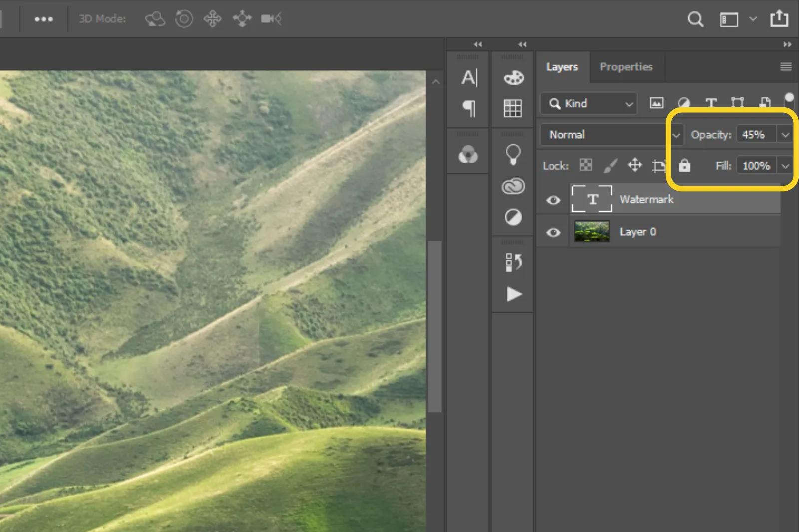Toggle lock image pixels brush icon

[x=610, y=165]
